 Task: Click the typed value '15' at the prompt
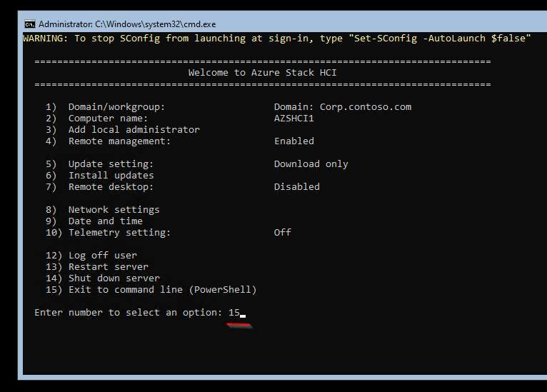click(234, 313)
